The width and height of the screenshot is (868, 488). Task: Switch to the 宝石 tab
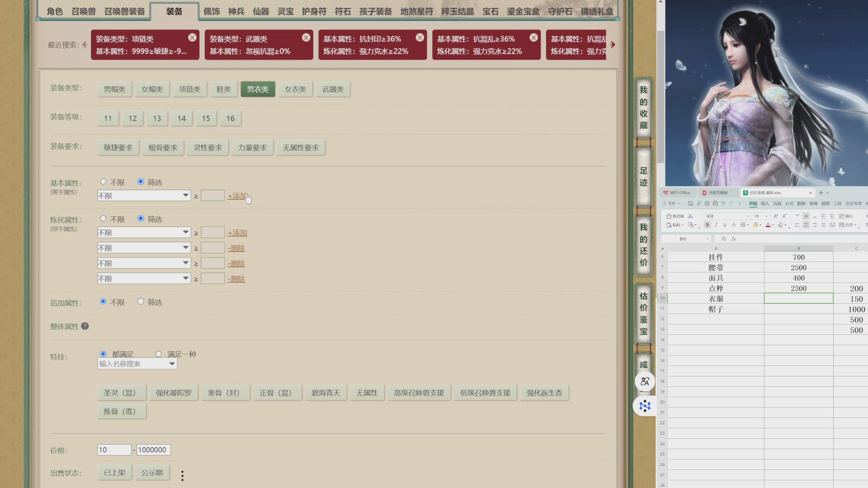coord(491,11)
